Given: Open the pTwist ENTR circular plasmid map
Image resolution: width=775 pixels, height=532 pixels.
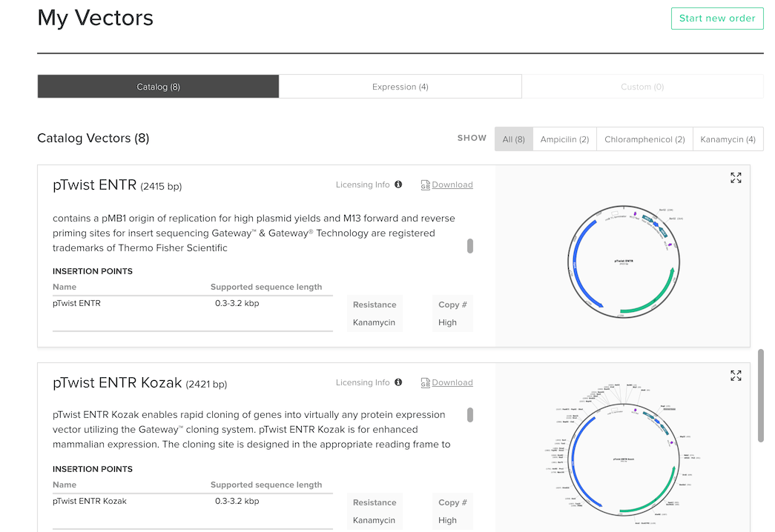Looking at the screenshot, I should (x=622, y=262).
